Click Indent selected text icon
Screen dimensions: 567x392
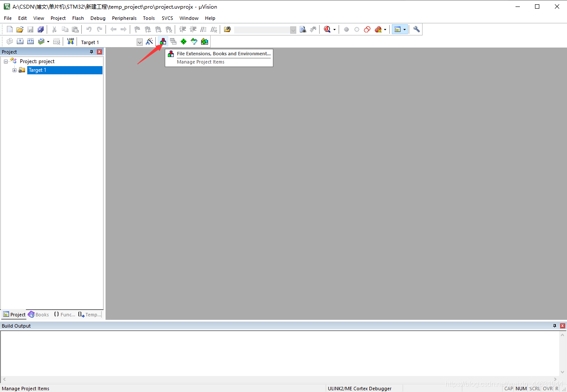coord(183,29)
